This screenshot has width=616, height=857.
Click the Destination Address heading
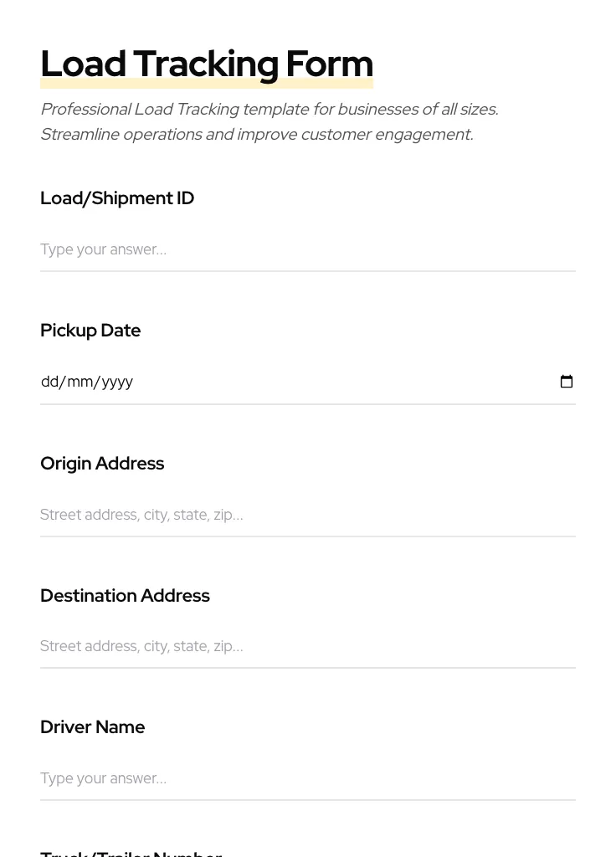[x=125, y=595]
